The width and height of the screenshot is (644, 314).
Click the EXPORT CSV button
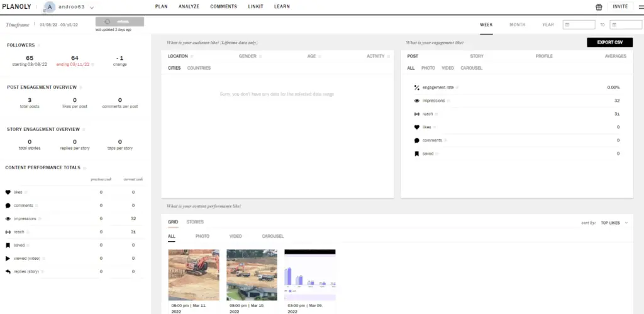[x=609, y=42]
